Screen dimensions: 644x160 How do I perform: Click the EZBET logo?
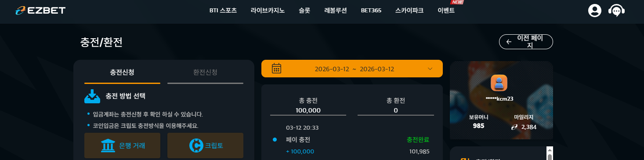coord(40,10)
